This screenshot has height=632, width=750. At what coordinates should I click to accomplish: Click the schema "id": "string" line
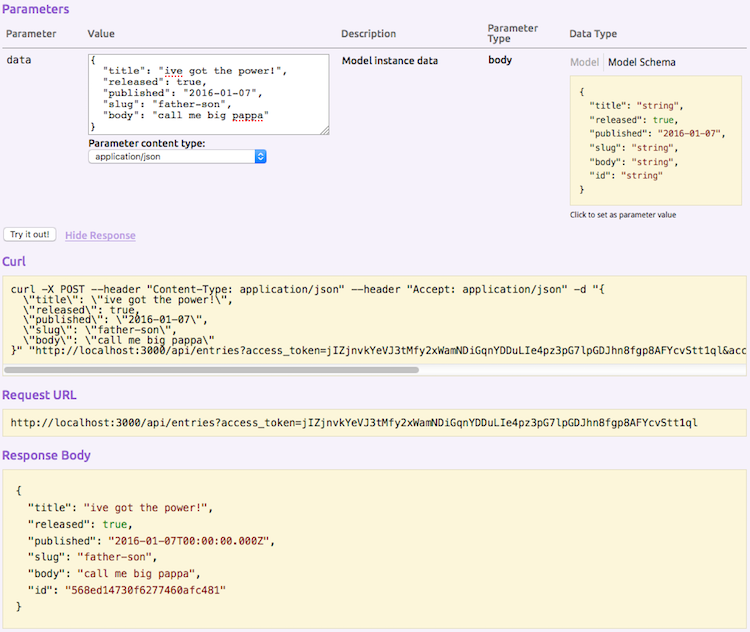(x=626, y=176)
